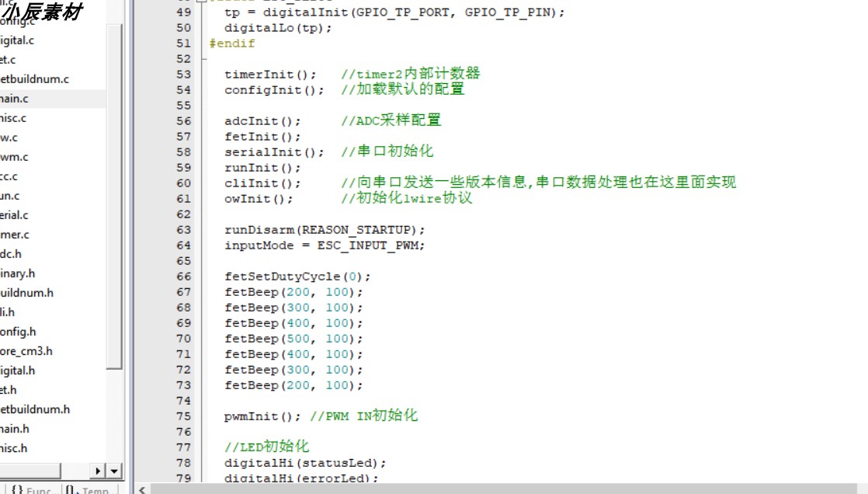Open pwm.c in the file list

(15, 157)
